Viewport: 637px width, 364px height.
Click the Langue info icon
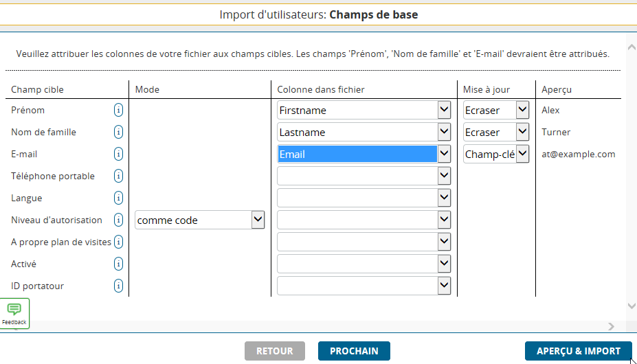[118, 198]
